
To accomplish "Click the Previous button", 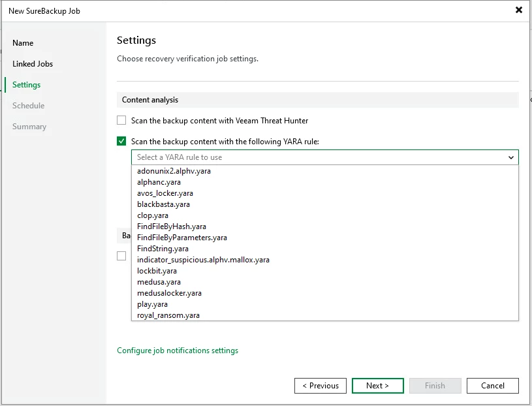I will 321,386.
